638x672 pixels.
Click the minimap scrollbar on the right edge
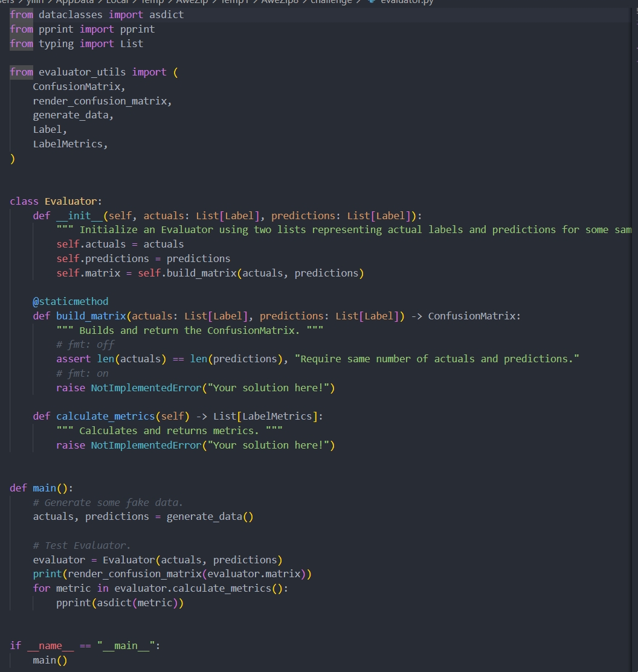(x=635, y=48)
